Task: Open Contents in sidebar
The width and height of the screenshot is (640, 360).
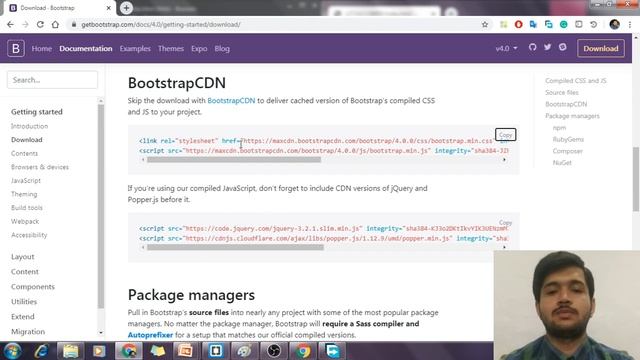Action: (24, 153)
